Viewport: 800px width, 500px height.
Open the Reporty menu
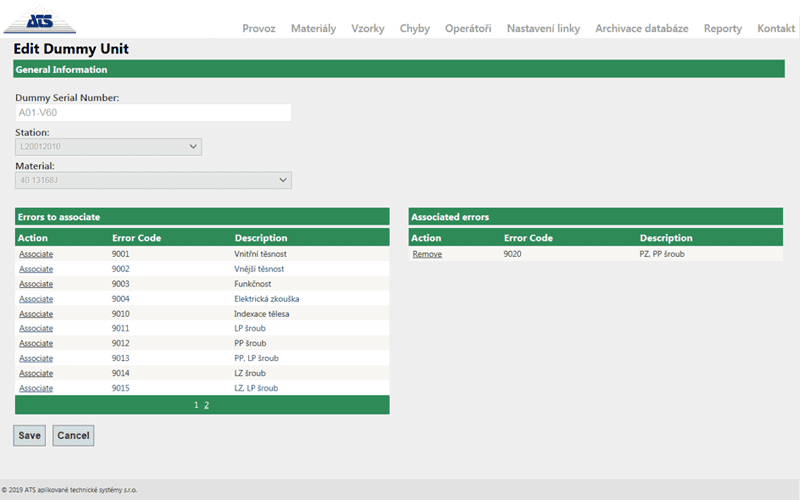[x=722, y=28]
